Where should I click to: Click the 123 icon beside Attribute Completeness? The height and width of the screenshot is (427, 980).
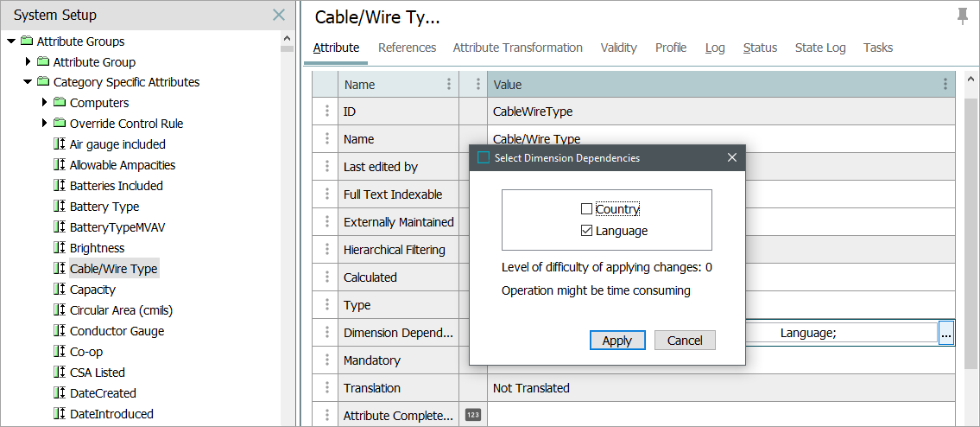[473, 415]
